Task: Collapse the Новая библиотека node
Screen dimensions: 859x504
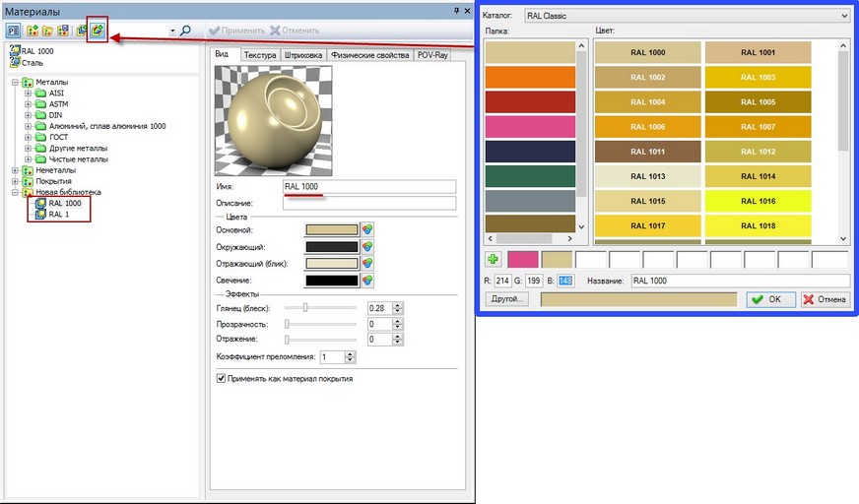Action: [x=16, y=192]
